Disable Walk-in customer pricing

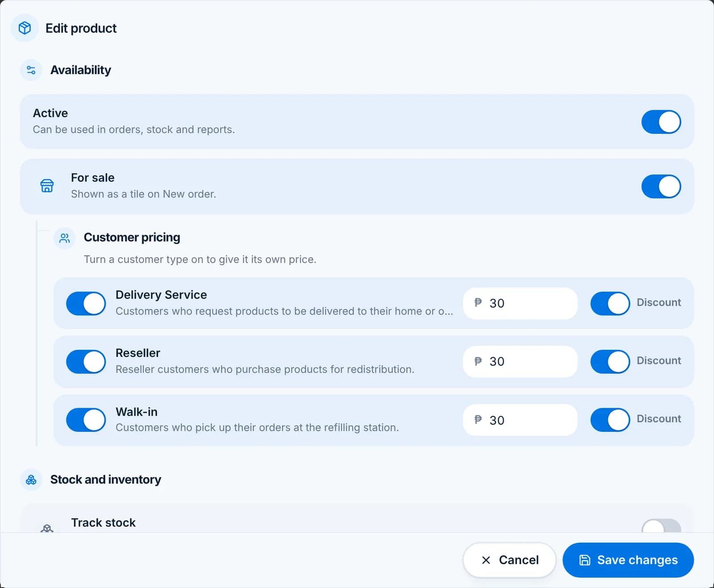pyautogui.click(x=86, y=420)
